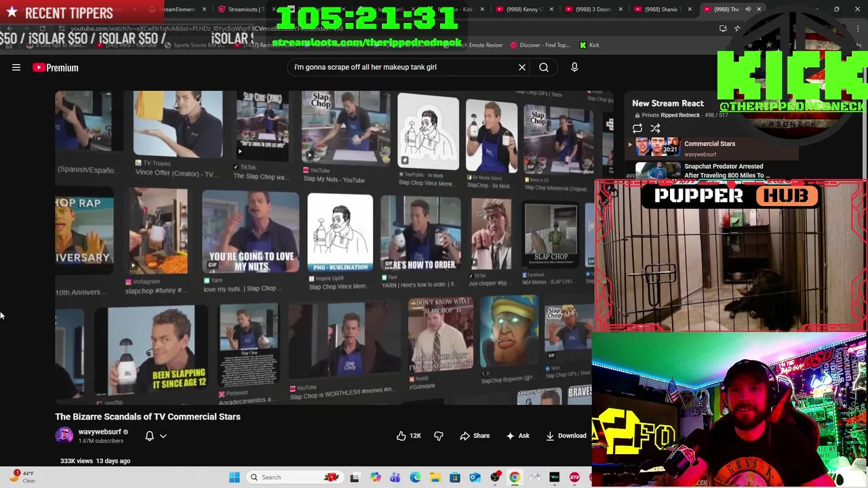
Task: Go to YouTube Premium home logo
Action: coord(56,67)
